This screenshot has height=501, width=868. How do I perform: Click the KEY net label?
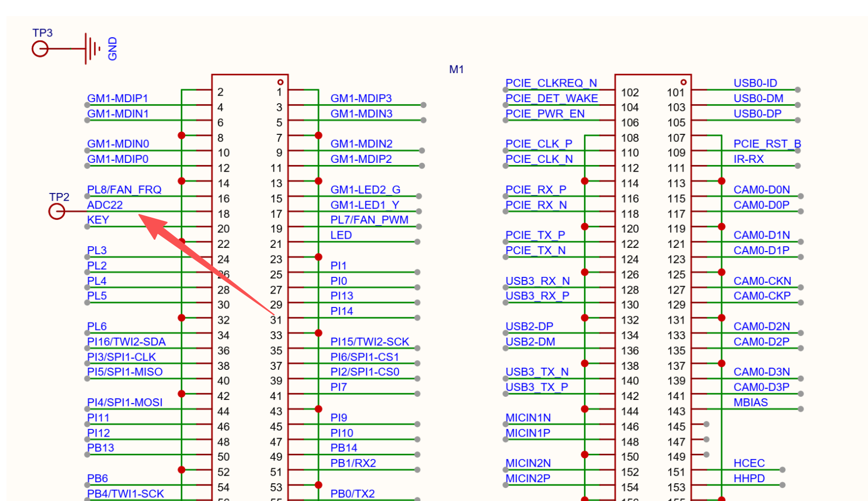coord(98,220)
